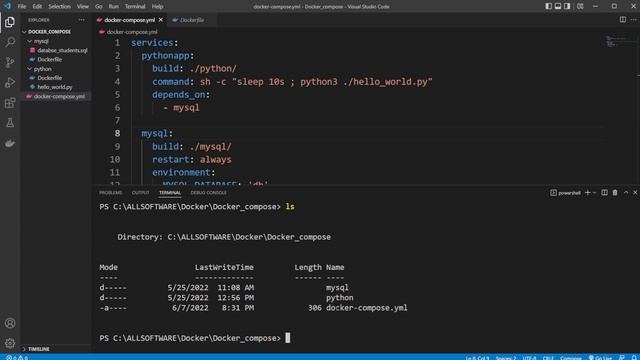Open the Edit menu
The image size is (640, 360).
(x=37, y=7)
